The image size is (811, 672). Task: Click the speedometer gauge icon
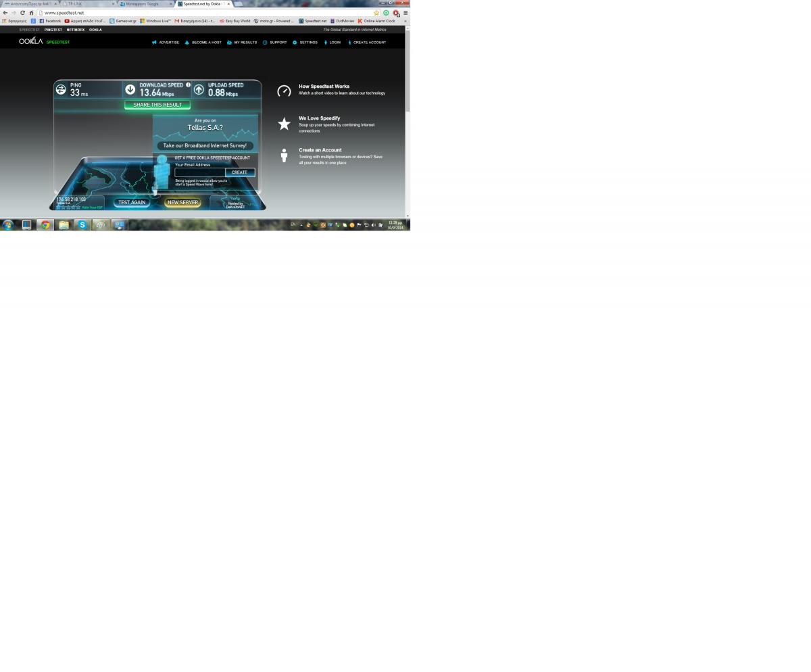tap(284, 91)
